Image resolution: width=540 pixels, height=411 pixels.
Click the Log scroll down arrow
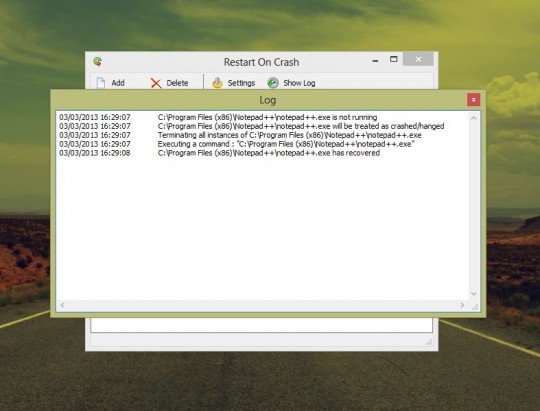point(474,294)
